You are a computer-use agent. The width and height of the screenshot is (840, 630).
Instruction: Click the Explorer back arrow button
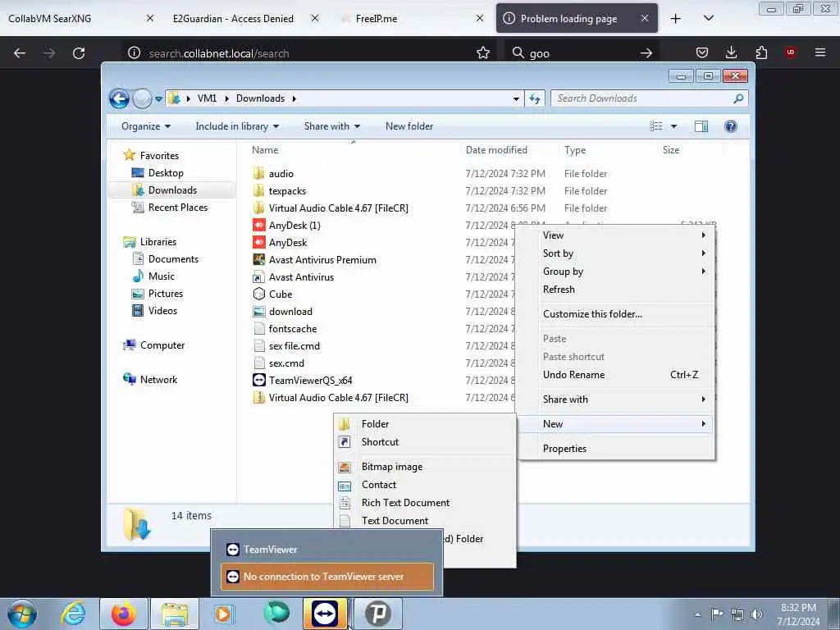coord(119,98)
